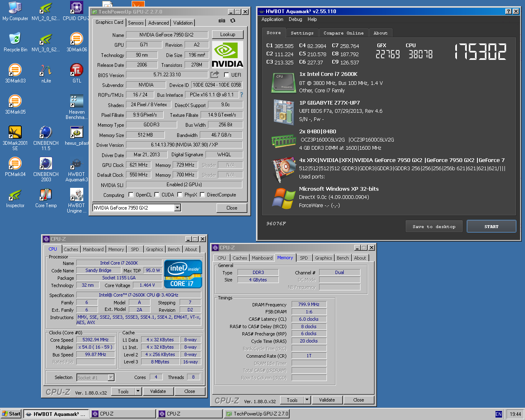Open About tab in HWBOT Aquamark

381,33
